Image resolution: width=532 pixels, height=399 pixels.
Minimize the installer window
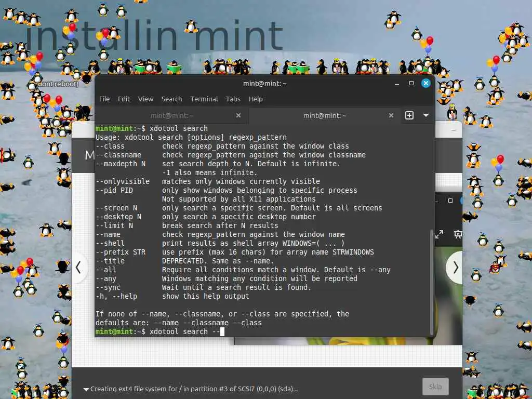[x=454, y=130]
